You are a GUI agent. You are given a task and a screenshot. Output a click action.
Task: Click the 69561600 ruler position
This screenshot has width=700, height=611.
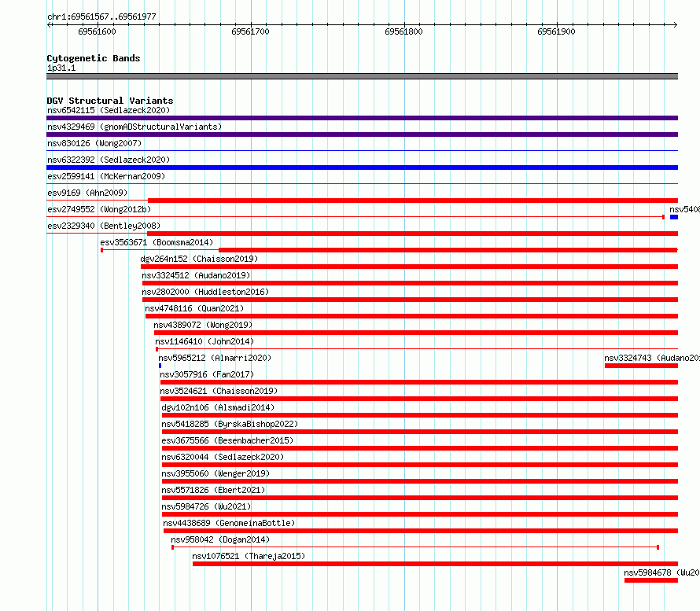coord(97,31)
